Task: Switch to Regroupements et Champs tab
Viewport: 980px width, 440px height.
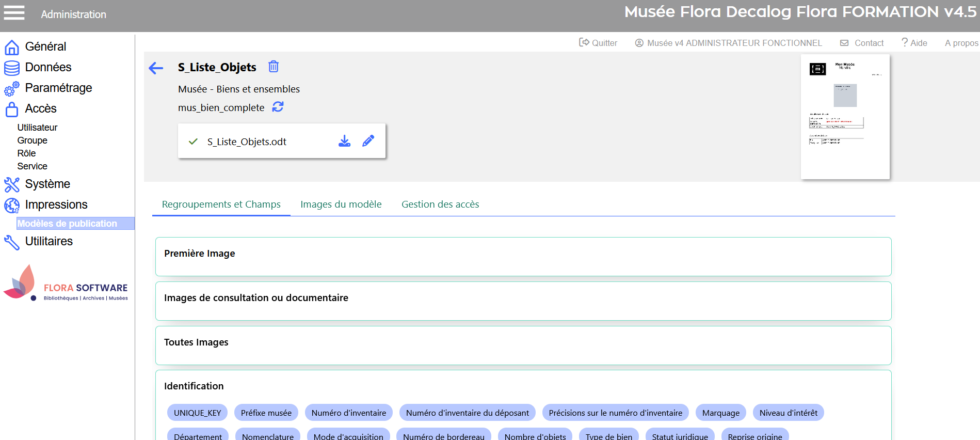Action: coord(221,205)
